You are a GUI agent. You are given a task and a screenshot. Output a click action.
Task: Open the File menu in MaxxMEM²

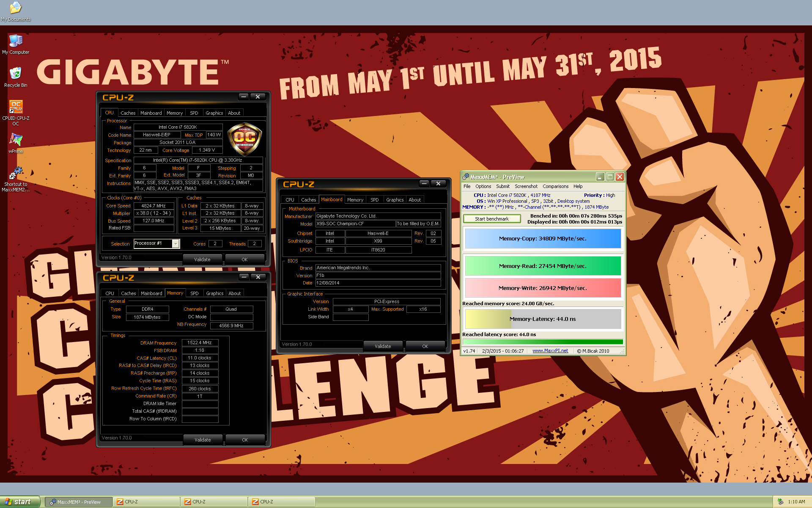click(467, 186)
